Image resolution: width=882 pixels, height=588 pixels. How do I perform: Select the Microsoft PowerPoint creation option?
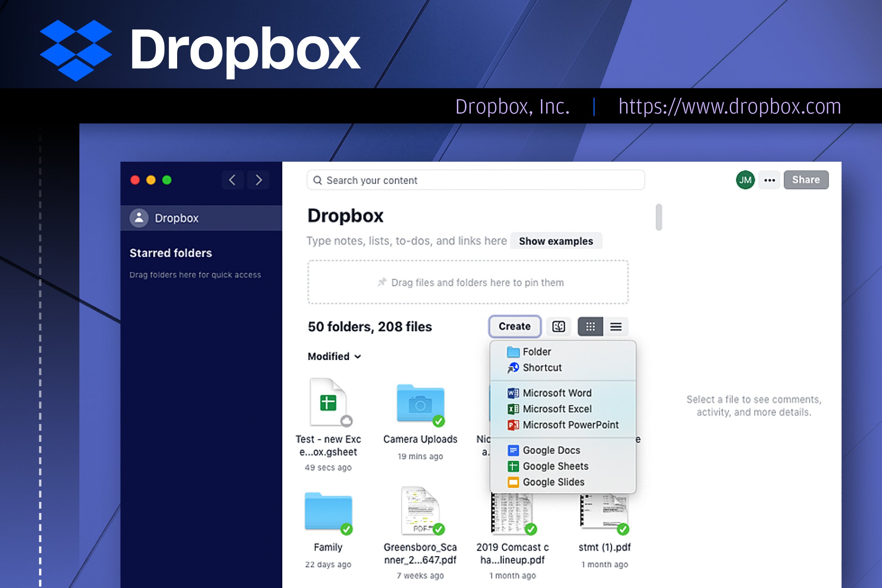pos(571,424)
